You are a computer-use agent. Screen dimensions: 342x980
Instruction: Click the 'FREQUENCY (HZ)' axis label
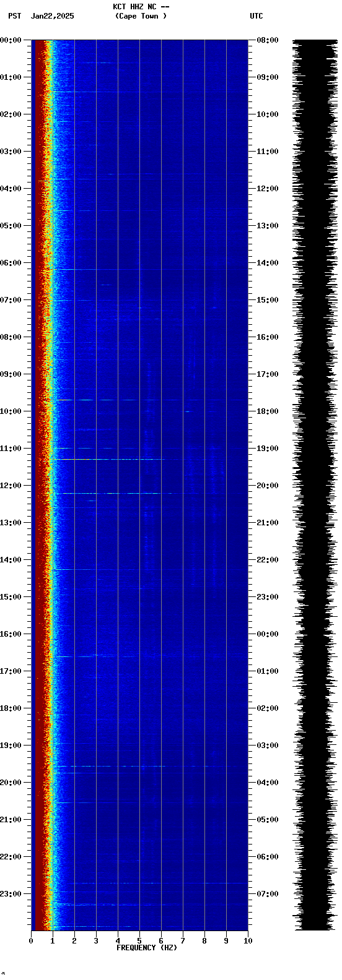tap(147, 948)
